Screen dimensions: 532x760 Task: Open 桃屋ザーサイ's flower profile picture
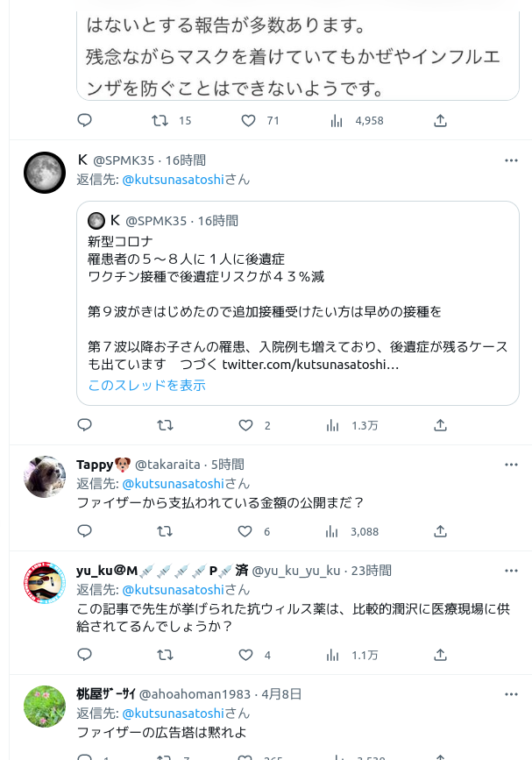tap(45, 707)
